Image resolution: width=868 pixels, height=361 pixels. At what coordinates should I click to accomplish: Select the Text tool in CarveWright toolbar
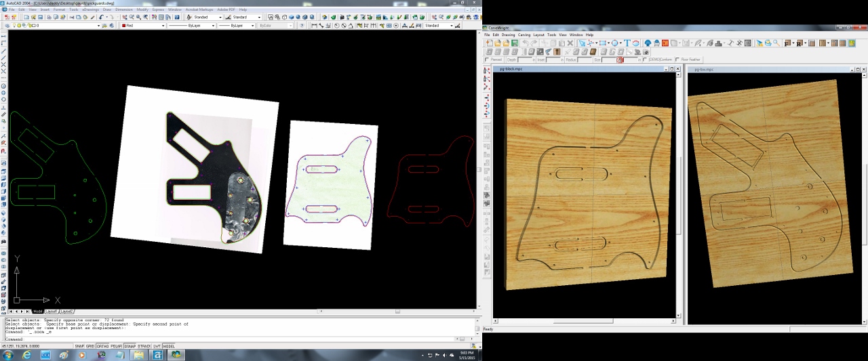(627, 43)
